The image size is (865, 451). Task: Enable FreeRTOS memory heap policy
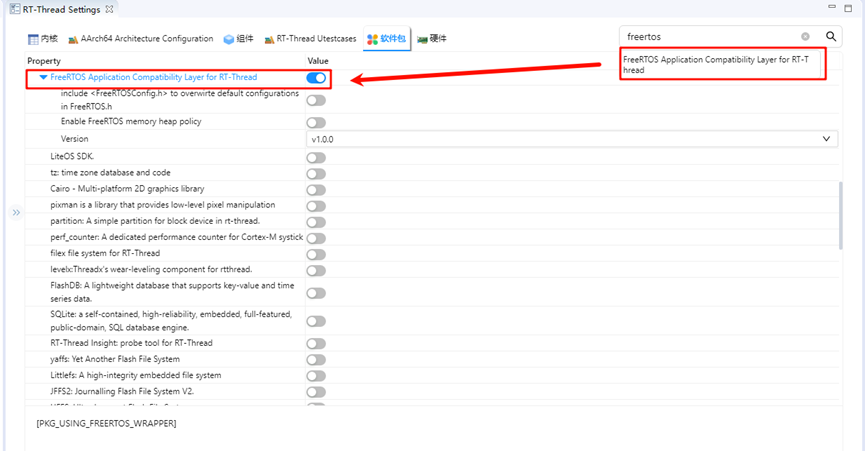(x=316, y=122)
